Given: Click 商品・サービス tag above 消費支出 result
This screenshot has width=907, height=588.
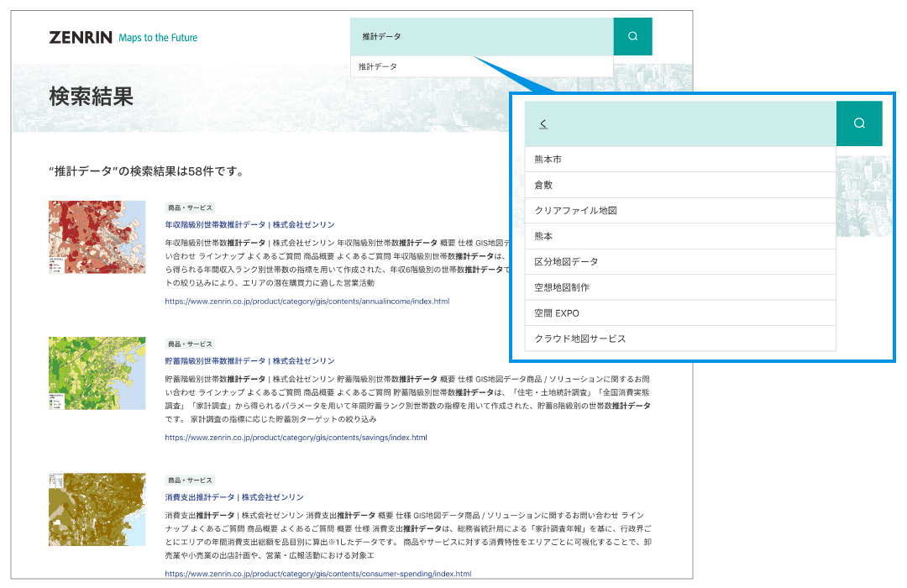Looking at the screenshot, I should point(191,480).
